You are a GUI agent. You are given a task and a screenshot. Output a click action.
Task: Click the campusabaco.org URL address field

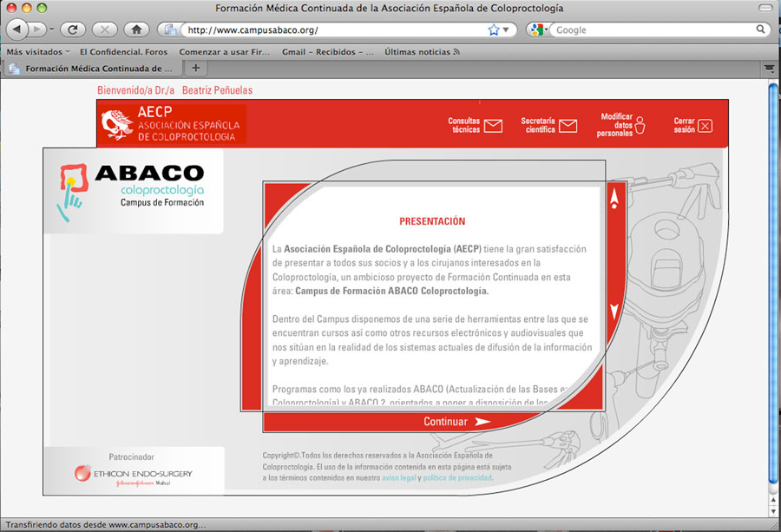(334, 30)
